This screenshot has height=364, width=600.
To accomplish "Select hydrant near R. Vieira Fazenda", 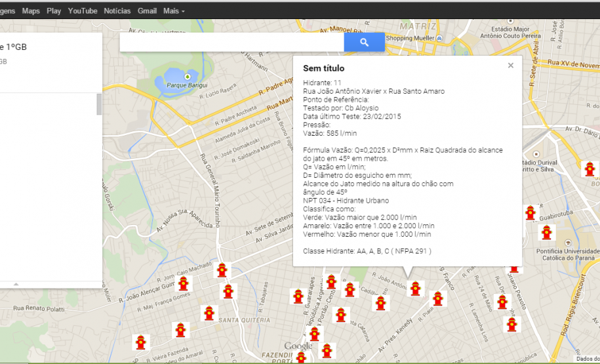I will (x=140, y=342).
